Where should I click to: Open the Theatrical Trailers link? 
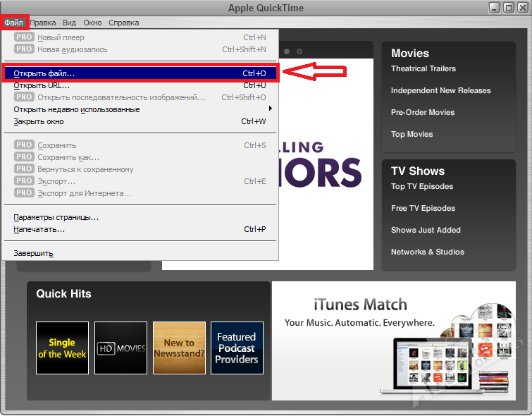(423, 69)
